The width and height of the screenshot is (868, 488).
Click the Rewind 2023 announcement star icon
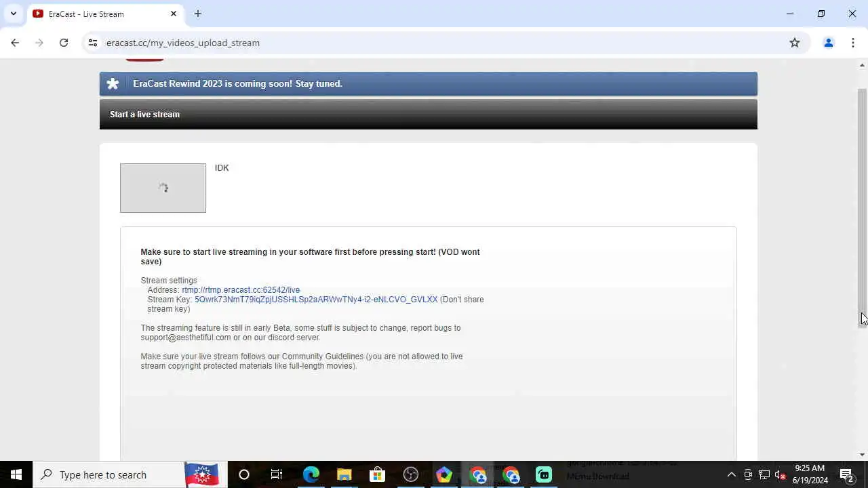tap(113, 84)
